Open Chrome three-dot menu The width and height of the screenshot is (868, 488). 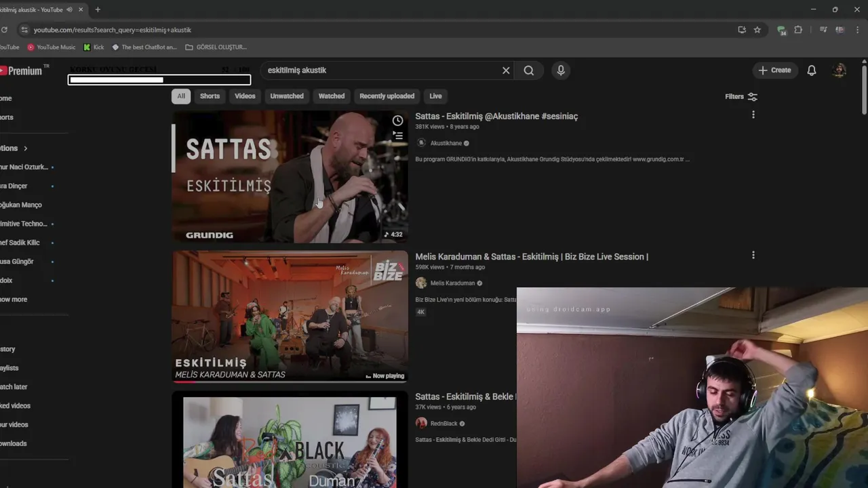click(859, 30)
